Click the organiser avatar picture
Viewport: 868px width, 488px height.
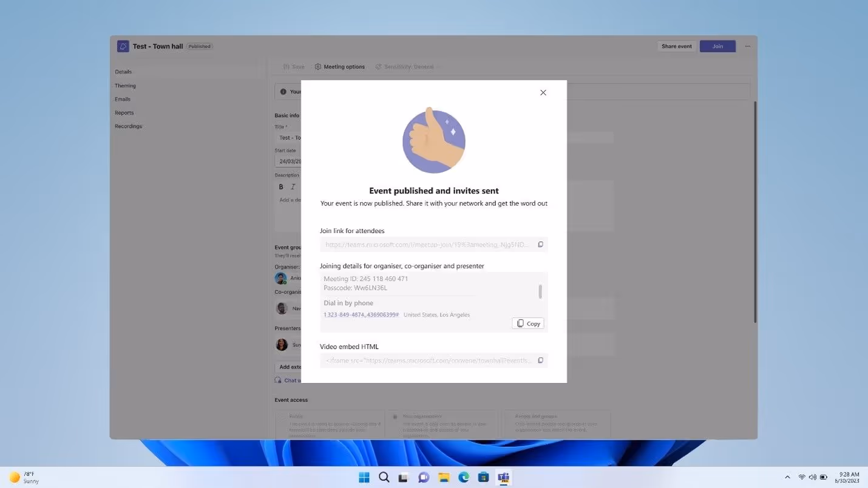(281, 278)
